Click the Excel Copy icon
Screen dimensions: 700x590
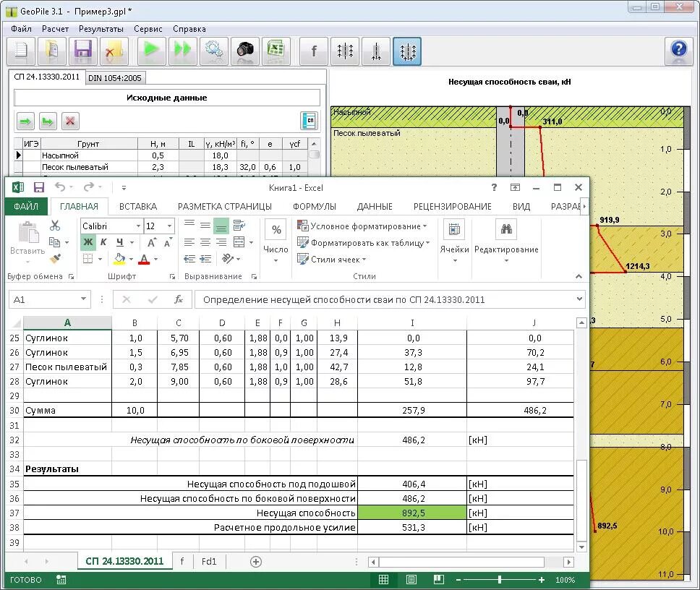click(x=55, y=242)
